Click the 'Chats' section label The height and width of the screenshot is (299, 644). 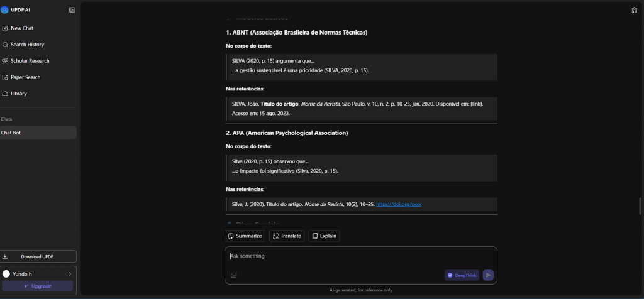pyautogui.click(x=6, y=119)
